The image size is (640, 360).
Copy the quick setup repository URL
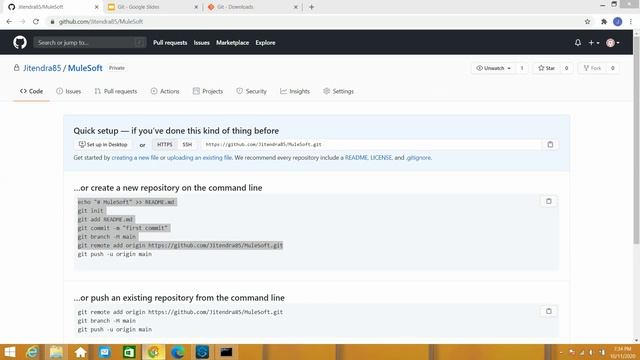(550, 144)
